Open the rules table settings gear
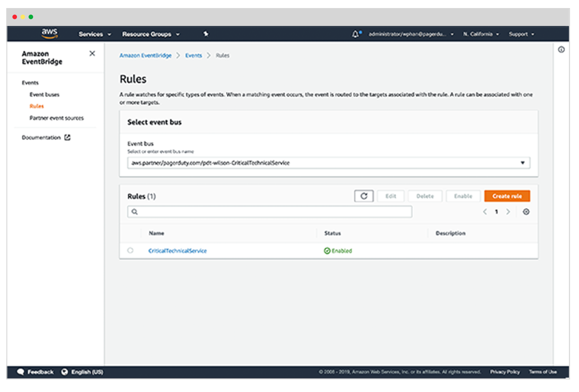579x392 pixels. [526, 212]
